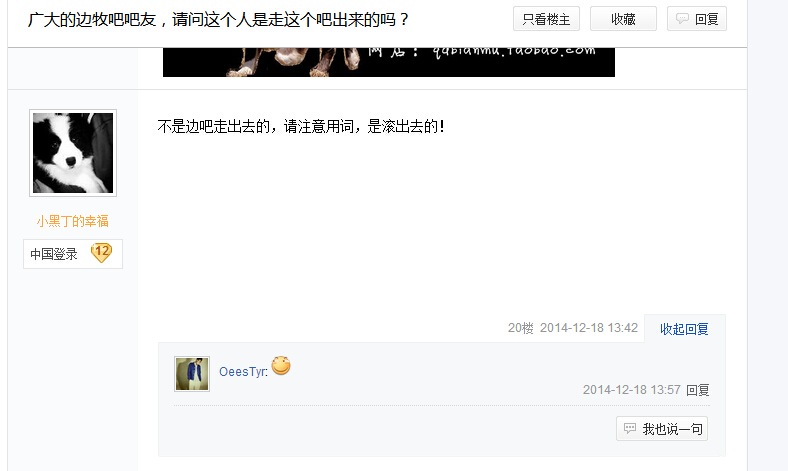Open the border collie avatar image
Viewport: 788px width, 471px height.
click(73, 153)
